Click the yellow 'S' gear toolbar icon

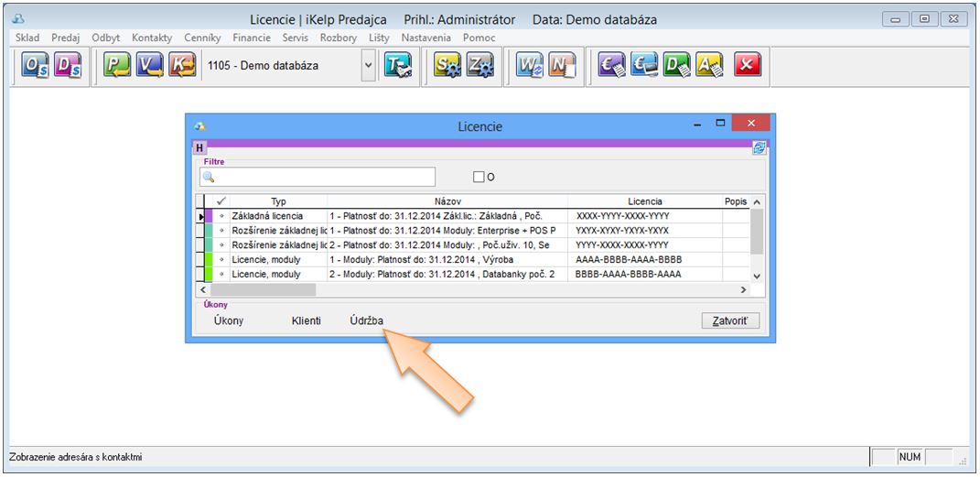447,67
